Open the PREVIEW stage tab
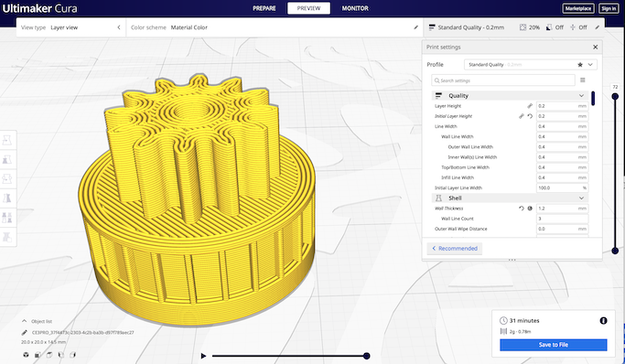The width and height of the screenshot is (625, 364). pyautogui.click(x=308, y=8)
